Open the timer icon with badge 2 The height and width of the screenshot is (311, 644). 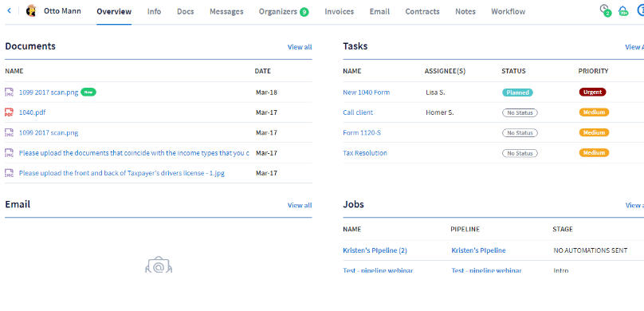[x=605, y=10]
